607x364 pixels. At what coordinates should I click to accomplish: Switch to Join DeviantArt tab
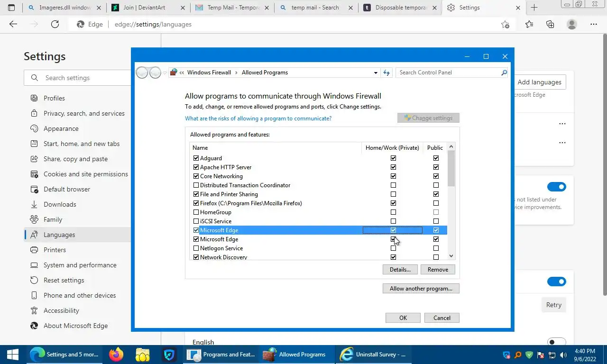click(149, 8)
